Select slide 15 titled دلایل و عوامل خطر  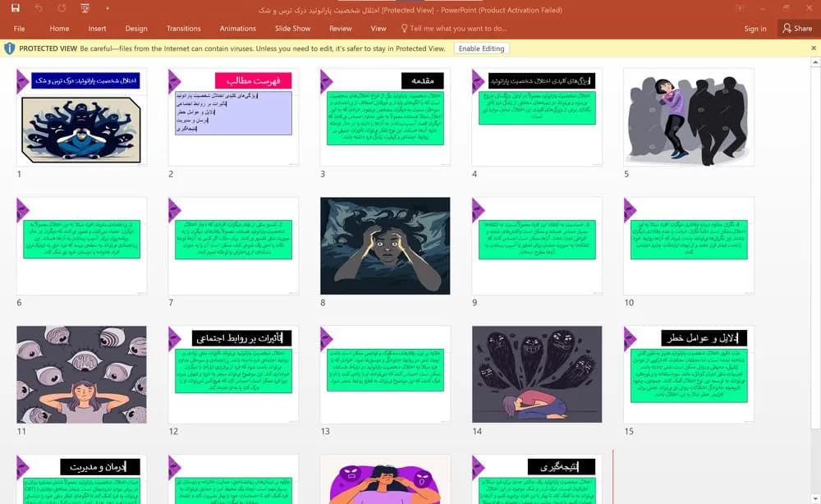pos(689,374)
